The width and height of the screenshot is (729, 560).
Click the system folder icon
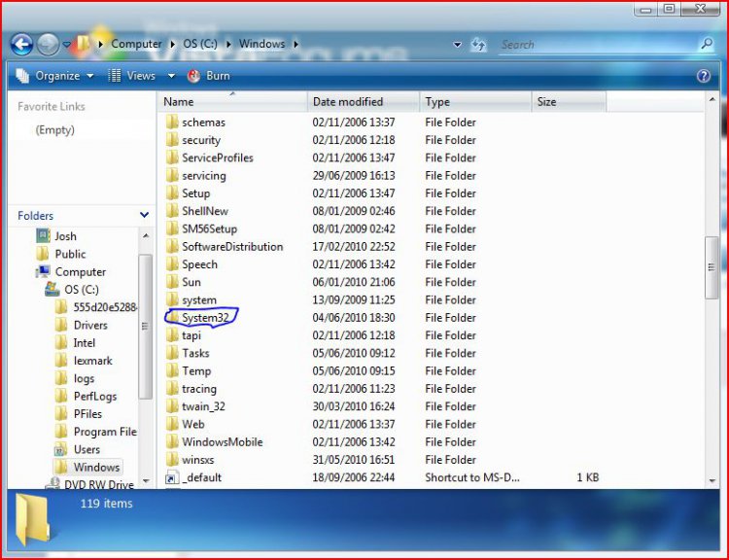click(x=172, y=299)
